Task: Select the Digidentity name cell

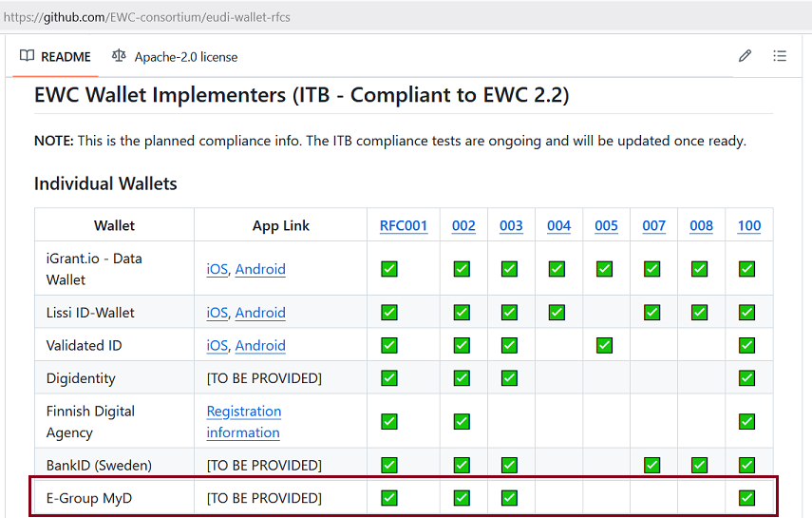Action: tap(115, 377)
